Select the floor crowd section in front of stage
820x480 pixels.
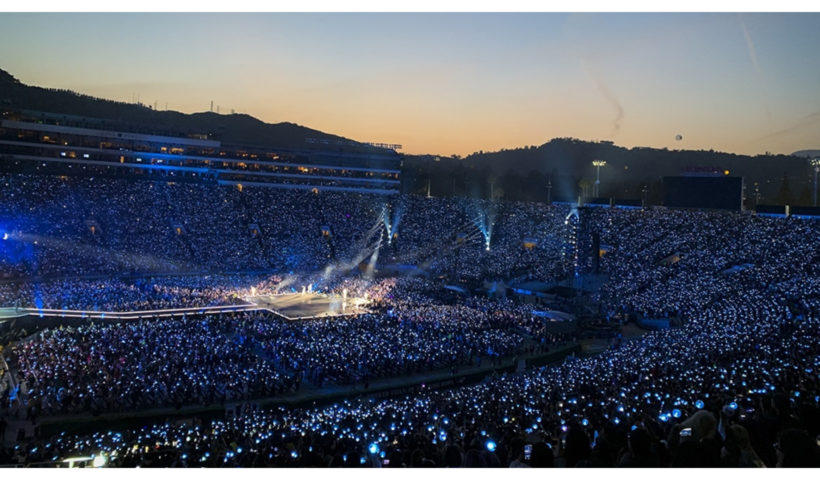pyautogui.click(x=272, y=356)
